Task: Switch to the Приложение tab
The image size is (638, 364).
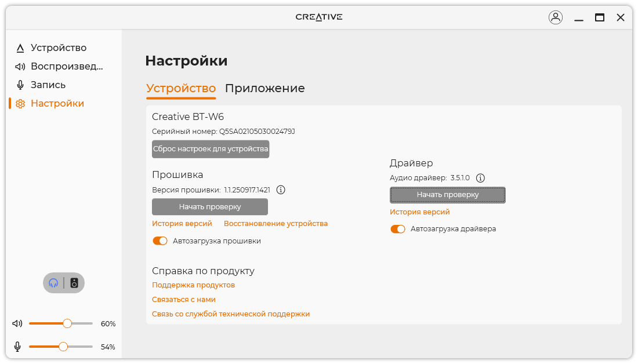Action: pyautogui.click(x=264, y=89)
